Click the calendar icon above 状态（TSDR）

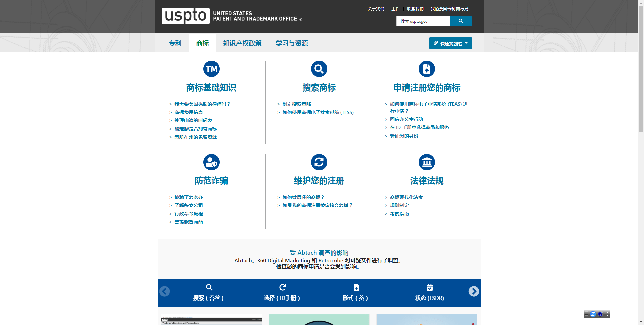(430, 287)
